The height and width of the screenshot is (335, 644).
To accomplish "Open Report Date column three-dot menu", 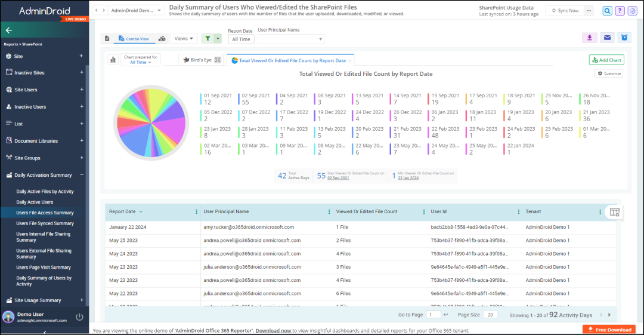I will point(196,212).
